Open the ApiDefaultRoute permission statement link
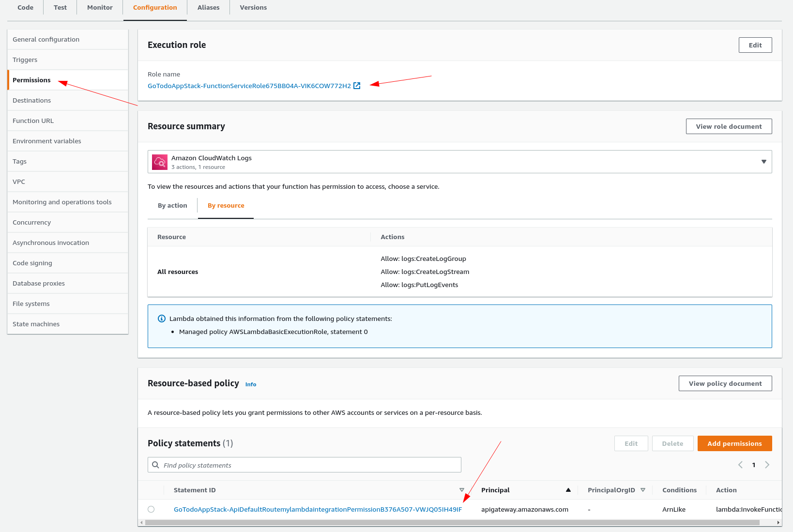793x532 pixels. coord(318,509)
